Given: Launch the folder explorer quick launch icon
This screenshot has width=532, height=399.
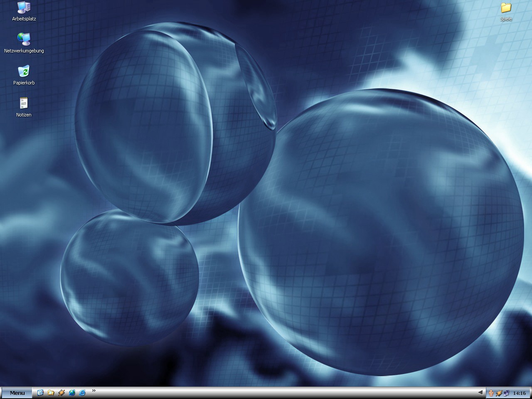Looking at the screenshot, I should tap(51, 393).
